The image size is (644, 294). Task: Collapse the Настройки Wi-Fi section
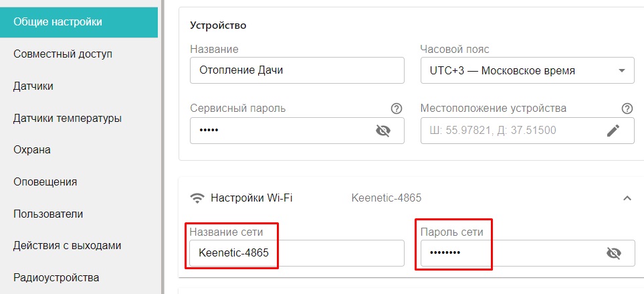627,198
